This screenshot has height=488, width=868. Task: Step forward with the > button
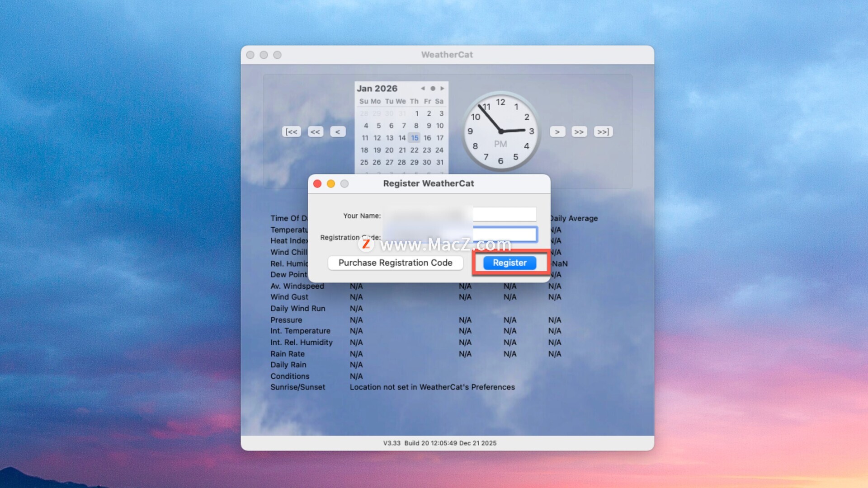[557, 132]
